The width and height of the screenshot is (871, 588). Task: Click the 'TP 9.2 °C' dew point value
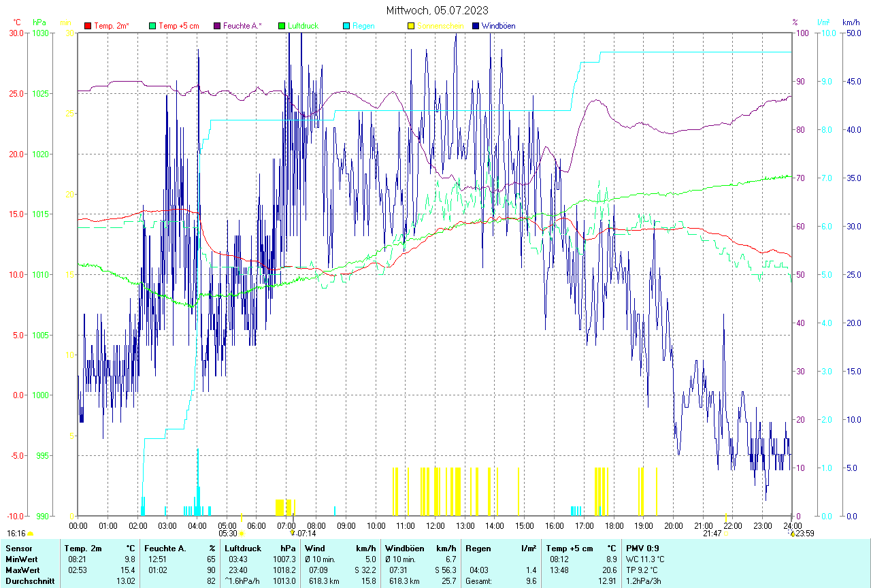click(644, 570)
